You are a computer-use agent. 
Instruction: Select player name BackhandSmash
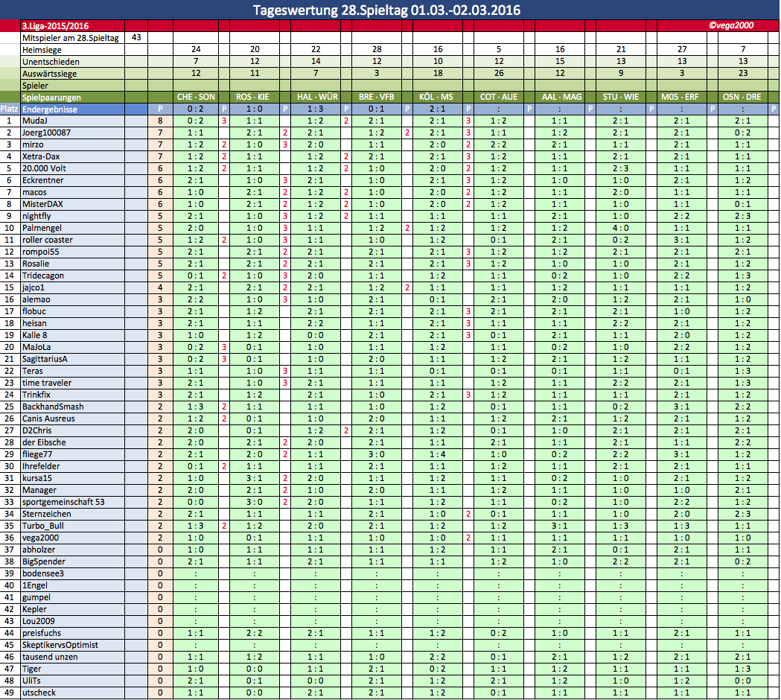(x=53, y=407)
